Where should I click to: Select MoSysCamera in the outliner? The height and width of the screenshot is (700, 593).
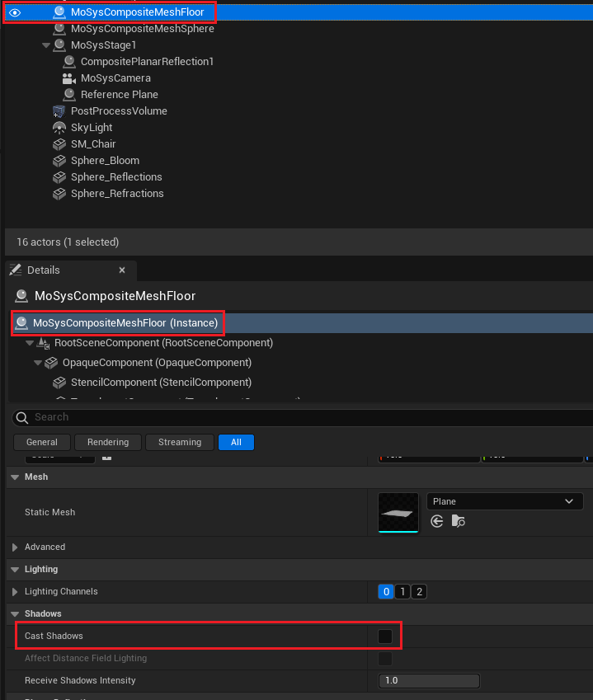tap(115, 78)
